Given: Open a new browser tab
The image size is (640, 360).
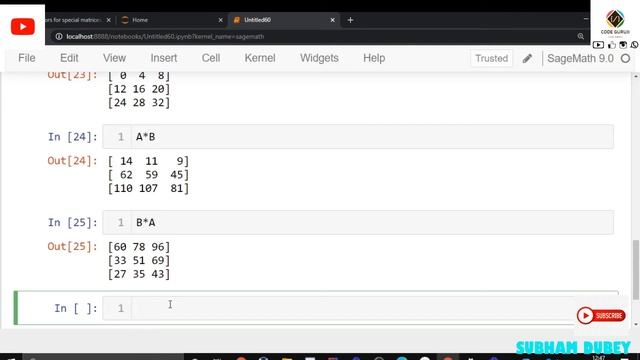Looking at the screenshot, I should (350, 20).
